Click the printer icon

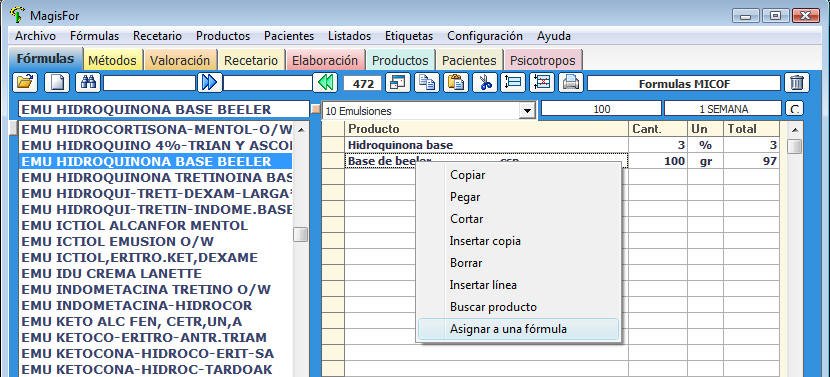click(x=570, y=83)
